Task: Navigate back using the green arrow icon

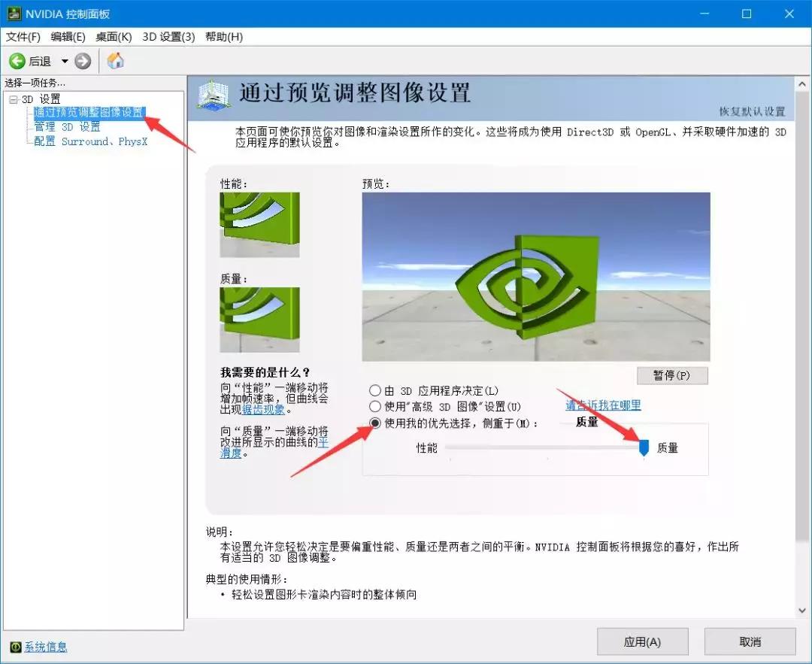Action: click(17, 61)
